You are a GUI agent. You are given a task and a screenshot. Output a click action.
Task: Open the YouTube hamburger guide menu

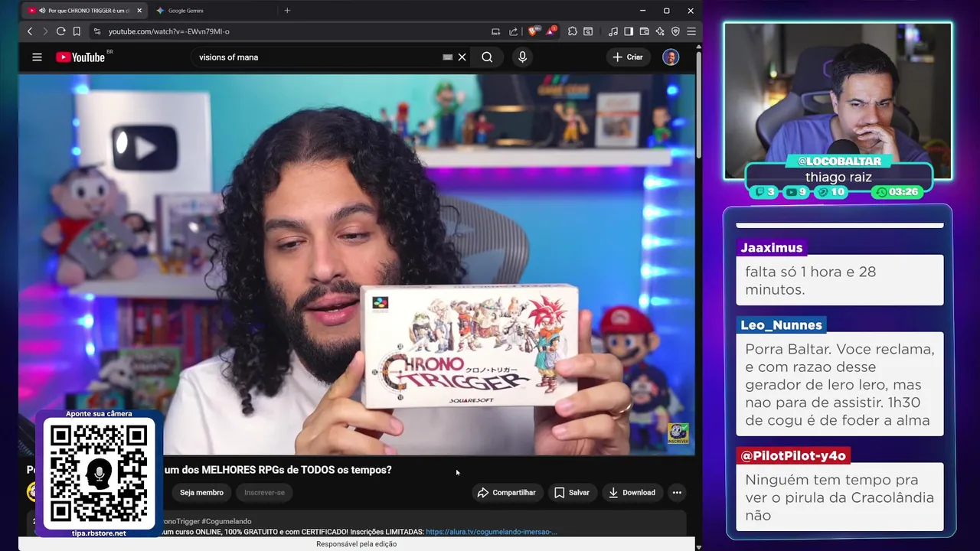pyautogui.click(x=37, y=57)
